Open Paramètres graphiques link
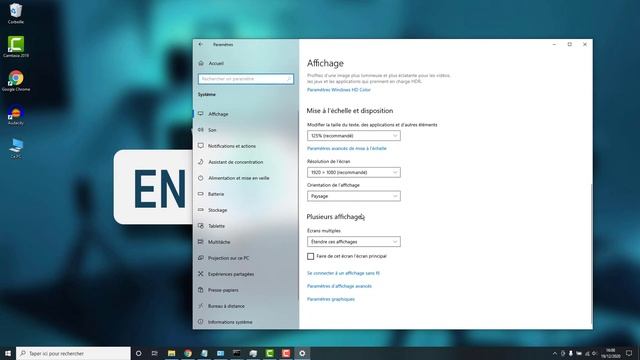The height and width of the screenshot is (360, 640). pos(331,299)
